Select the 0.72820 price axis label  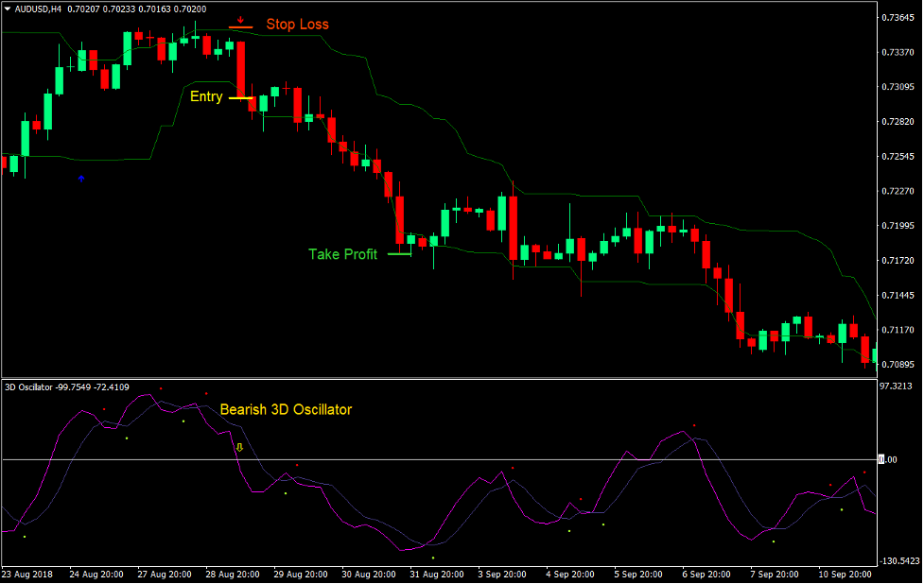point(898,122)
